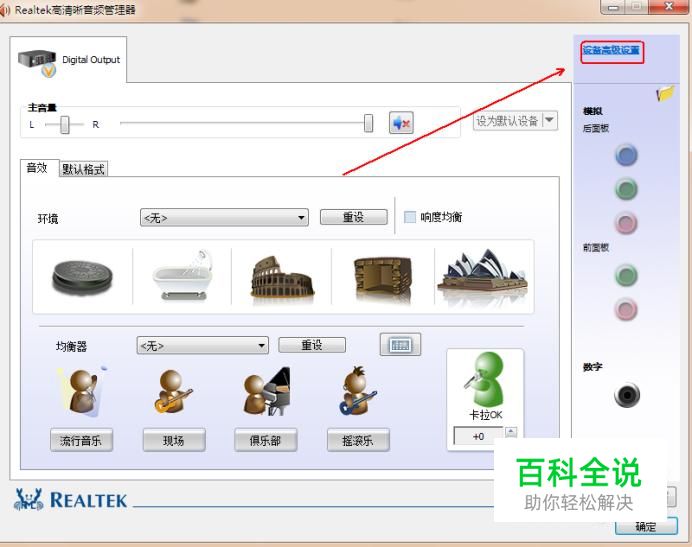Screen dimensions: 692x547
Task: Pick the Colosseum environment effect
Action: (x=282, y=277)
